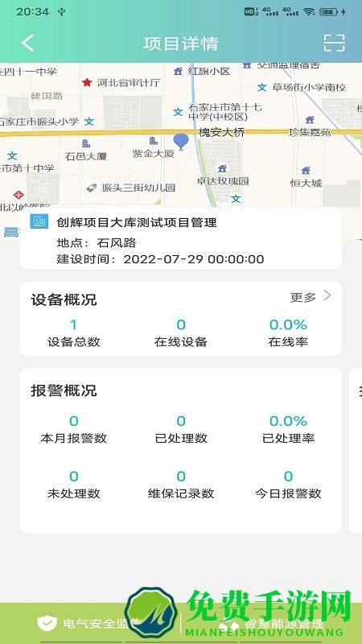
Task: Select the 石邑大厦 building icon
Action: [x=86, y=143]
